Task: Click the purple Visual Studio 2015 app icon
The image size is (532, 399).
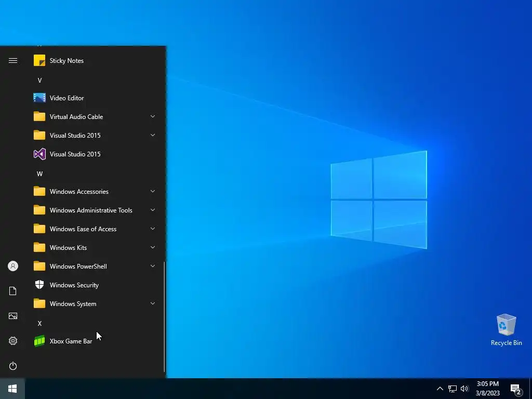Action: (x=39, y=154)
